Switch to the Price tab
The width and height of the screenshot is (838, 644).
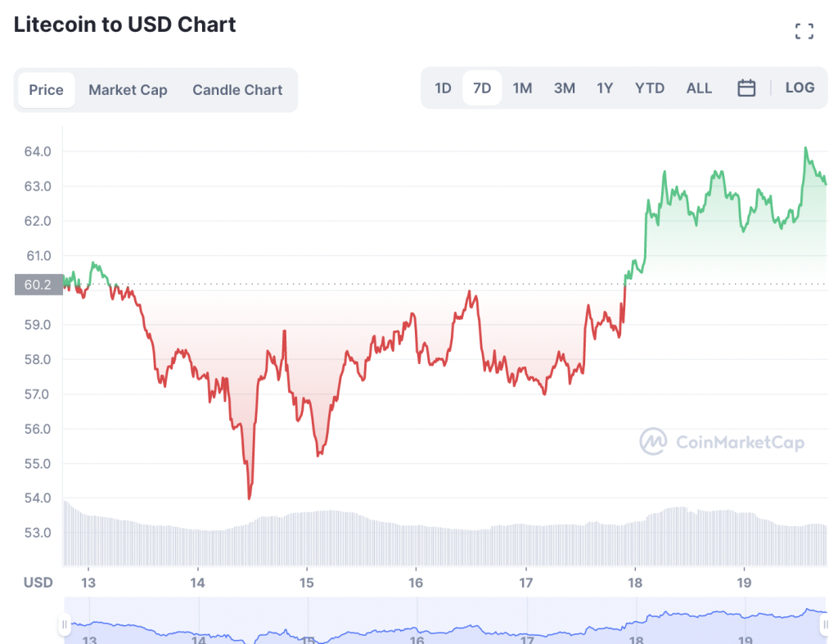click(46, 90)
